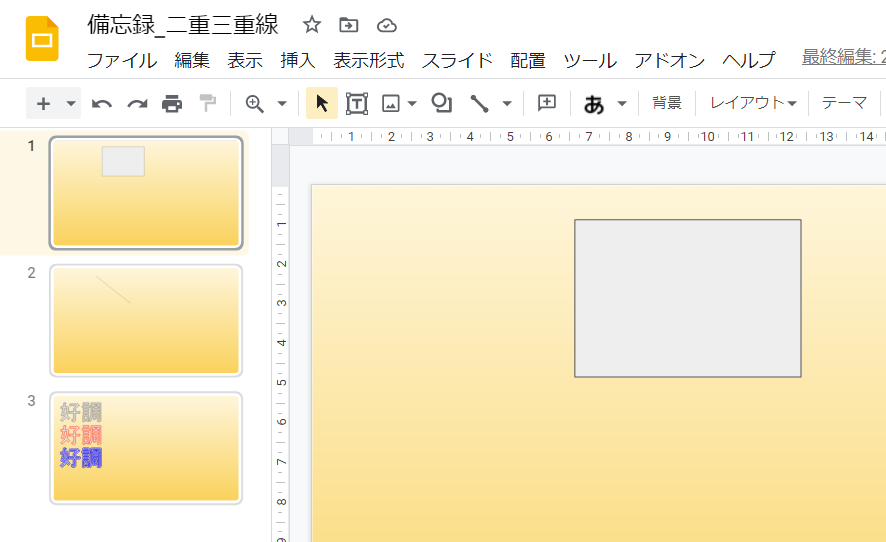The height and width of the screenshot is (542, 886).
Task: Click the 背景 button
Action: tap(667, 103)
